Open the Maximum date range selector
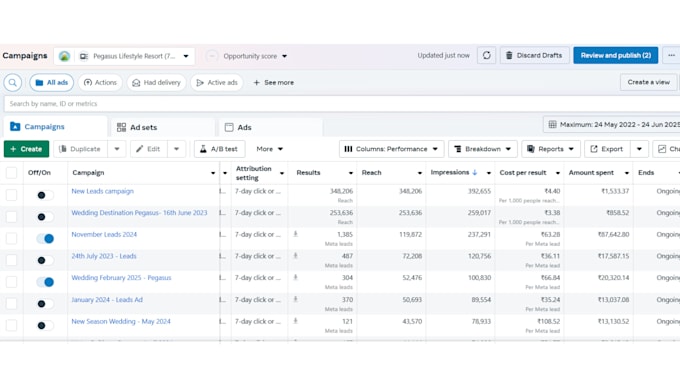This screenshot has height=383, width=680. click(x=611, y=124)
